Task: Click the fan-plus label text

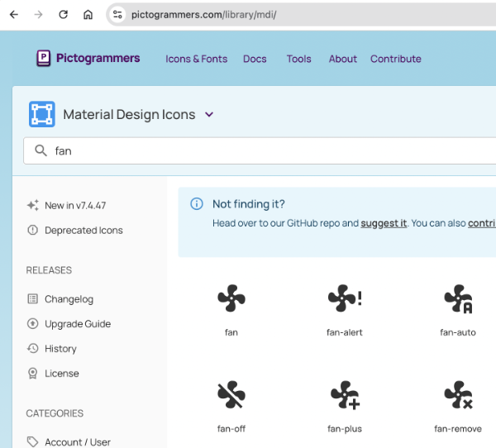Action: pyautogui.click(x=345, y=429)
